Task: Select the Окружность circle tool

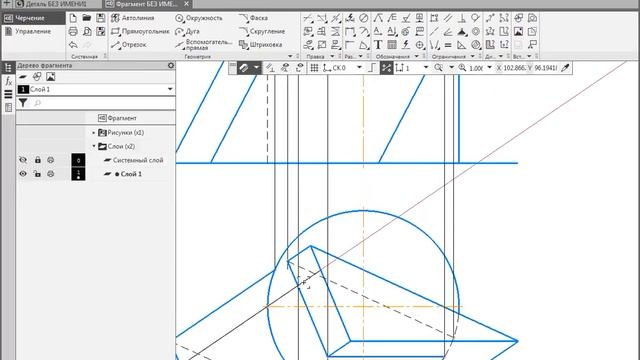Action: pyautogui.click(x=199, y=18)
